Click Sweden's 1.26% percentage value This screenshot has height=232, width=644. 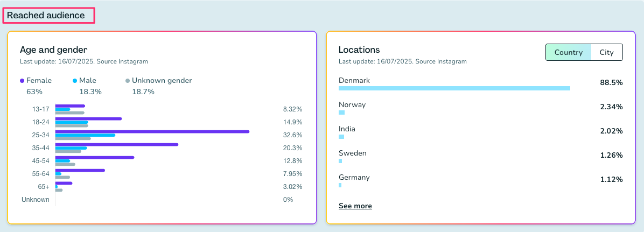click(x=611, y=155)
